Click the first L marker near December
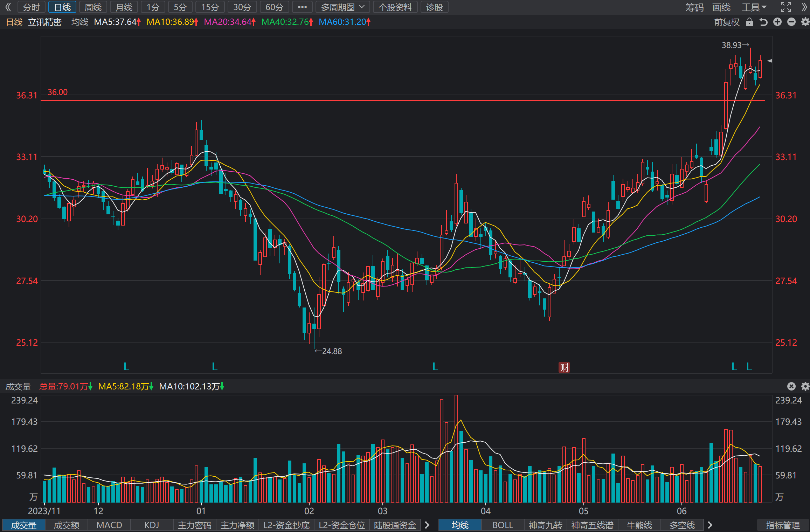Viewport: 810px width, 532px height. tap(126, 367)
